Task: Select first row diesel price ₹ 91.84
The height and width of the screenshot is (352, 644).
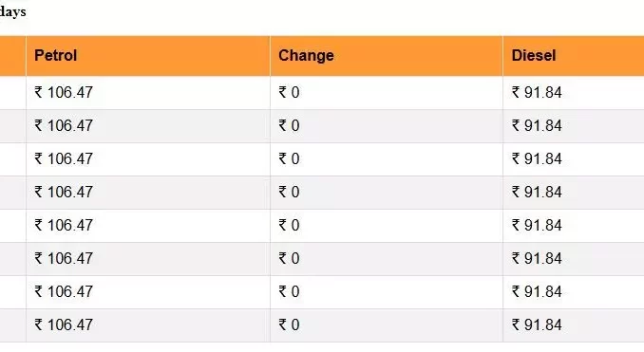Action: click(x=537, y=92)
